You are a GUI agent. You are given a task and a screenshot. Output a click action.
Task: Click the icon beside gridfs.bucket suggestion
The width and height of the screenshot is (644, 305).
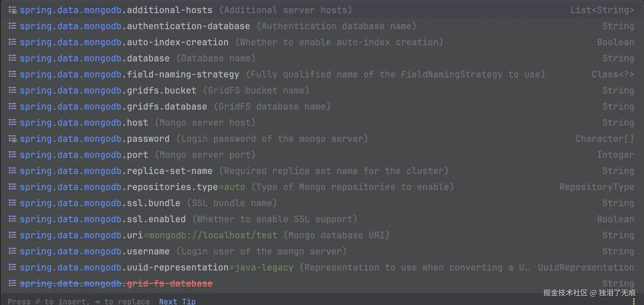click(13, 91)
